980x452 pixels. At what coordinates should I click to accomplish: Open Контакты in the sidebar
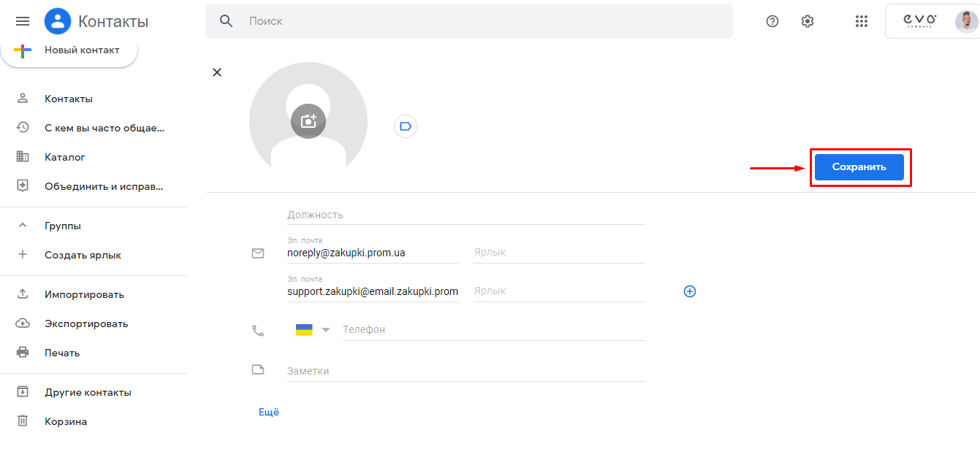click(68, 99)
